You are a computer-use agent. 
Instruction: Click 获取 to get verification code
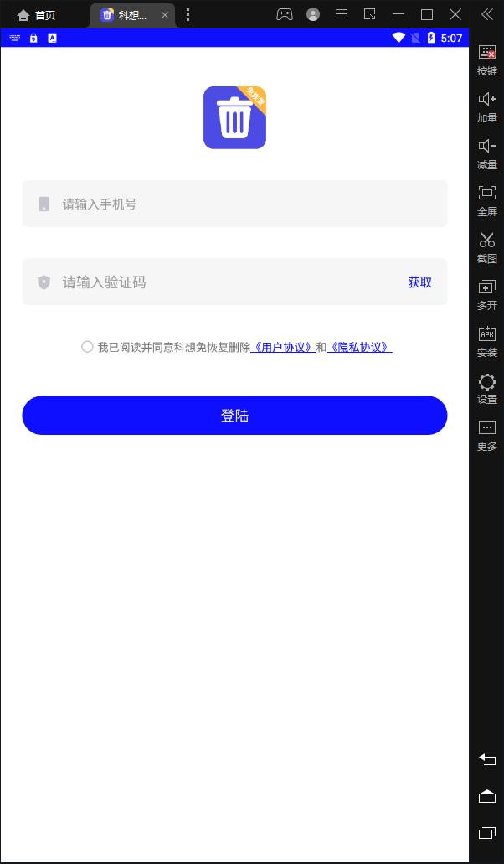[419, 282]
